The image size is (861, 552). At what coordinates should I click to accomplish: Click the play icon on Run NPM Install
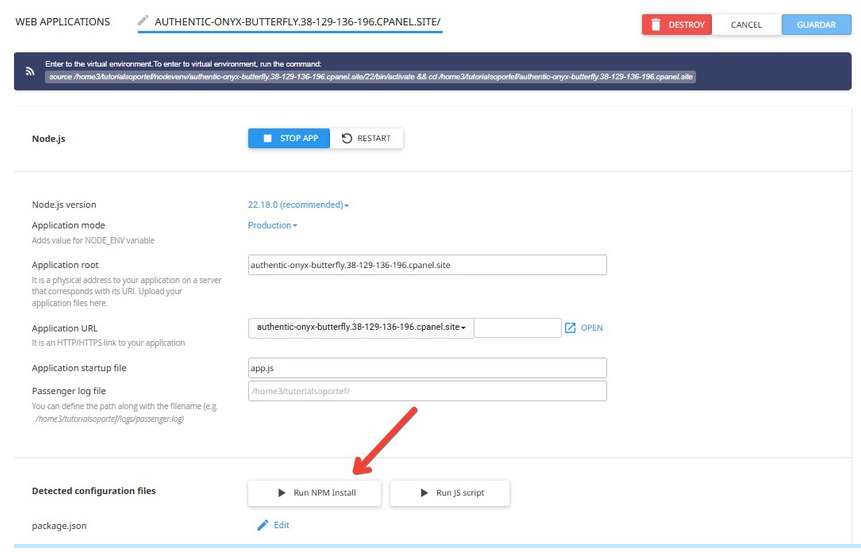pos(282,493)
